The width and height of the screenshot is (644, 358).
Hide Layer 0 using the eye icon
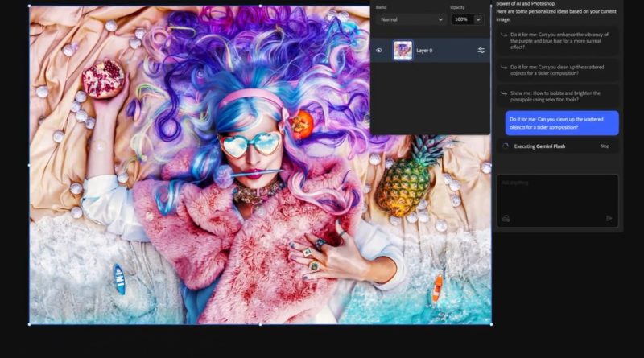coord(379,50)
